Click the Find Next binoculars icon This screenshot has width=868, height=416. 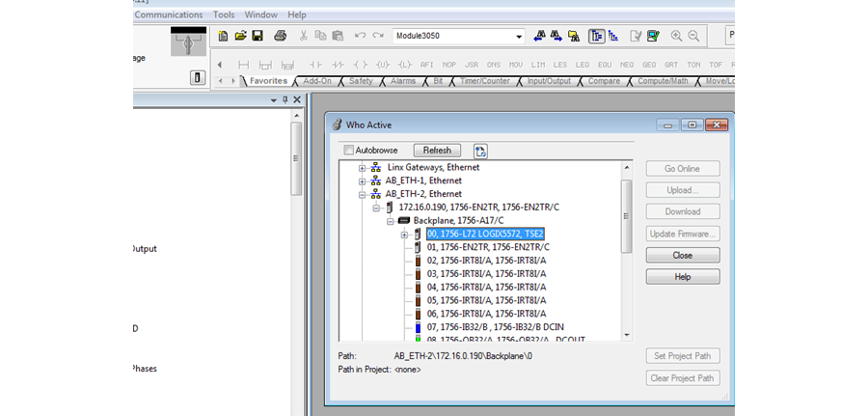(x=556, y=36)
